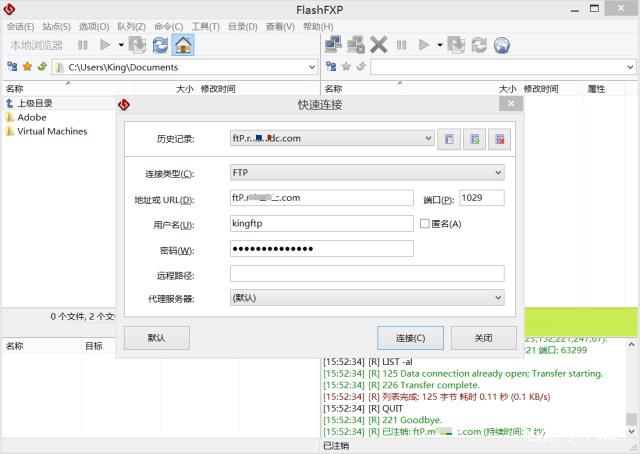
Task: Click the log line '226 Transfer complete.'
Action: tap(401, 385)
